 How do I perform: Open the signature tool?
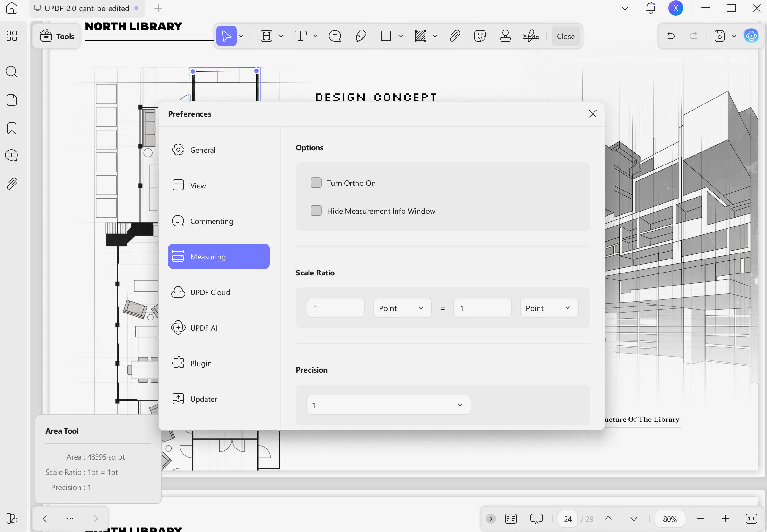(x=531, y=36)
